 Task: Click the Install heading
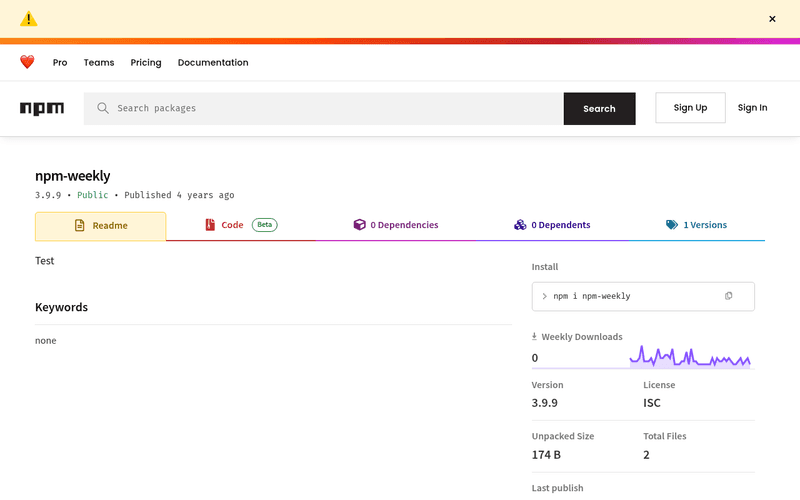click(545, 267)
